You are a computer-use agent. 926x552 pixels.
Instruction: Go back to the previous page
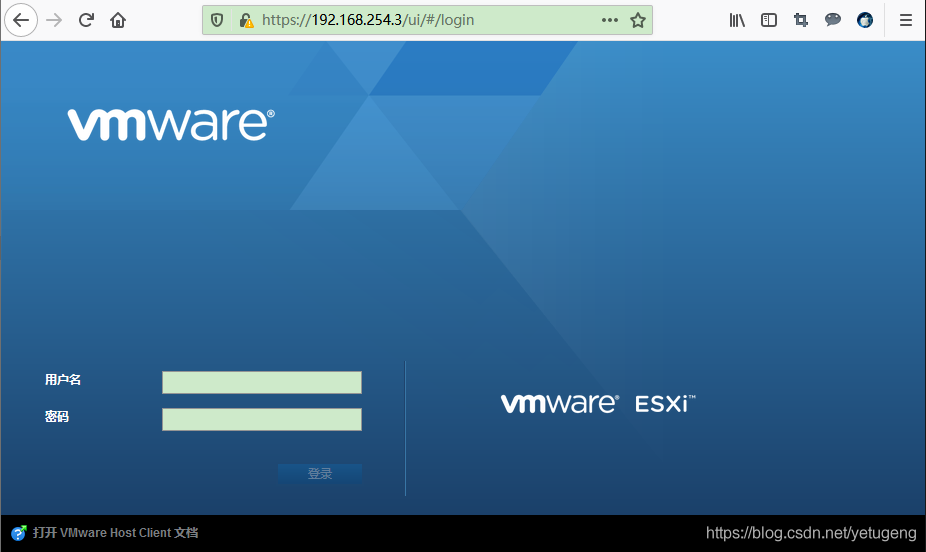coord(21,20)
